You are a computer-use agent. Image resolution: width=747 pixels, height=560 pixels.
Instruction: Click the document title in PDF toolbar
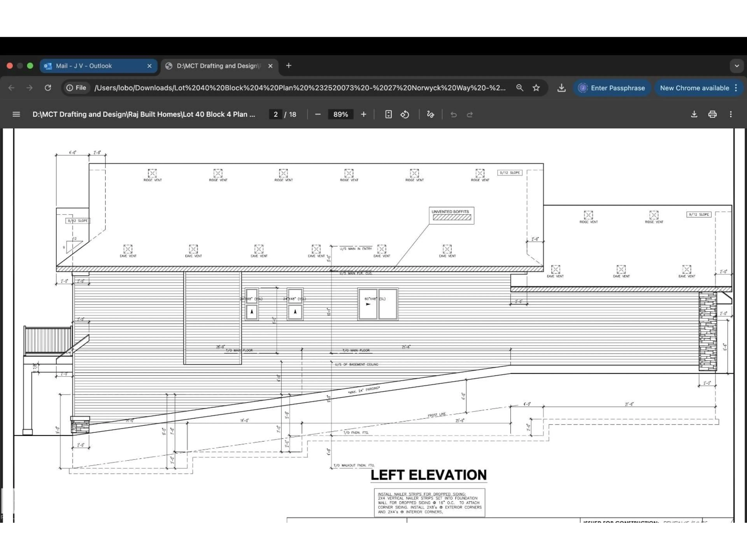click(144, 114)
